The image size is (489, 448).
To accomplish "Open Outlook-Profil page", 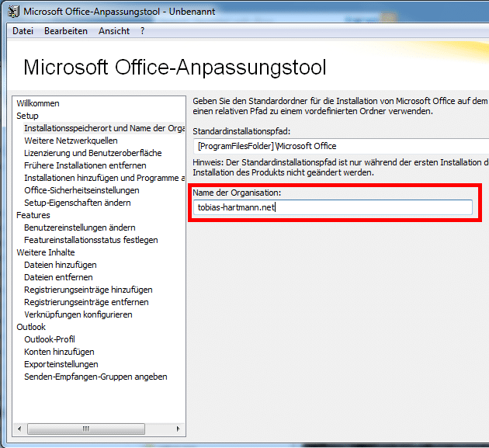I will (x=50, y=339).
